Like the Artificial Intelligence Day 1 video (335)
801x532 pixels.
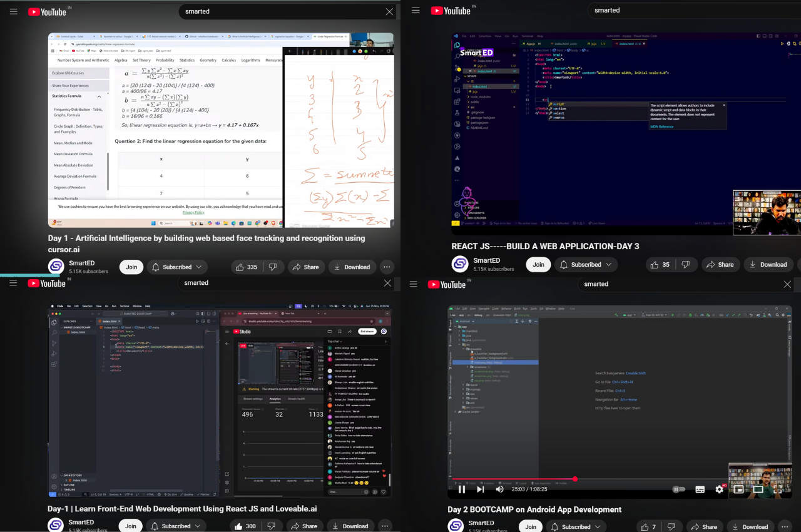pyautogui.click(x=247, y=267)
